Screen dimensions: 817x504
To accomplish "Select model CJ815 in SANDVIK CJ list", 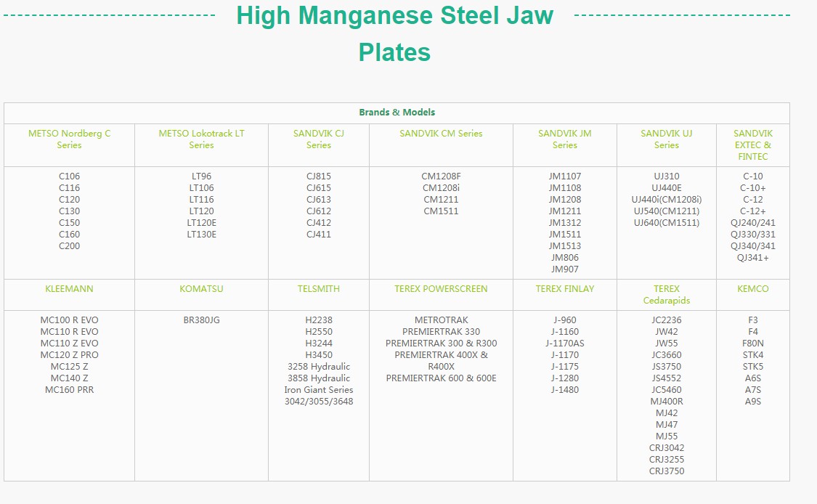I will (x=319, y=176).
